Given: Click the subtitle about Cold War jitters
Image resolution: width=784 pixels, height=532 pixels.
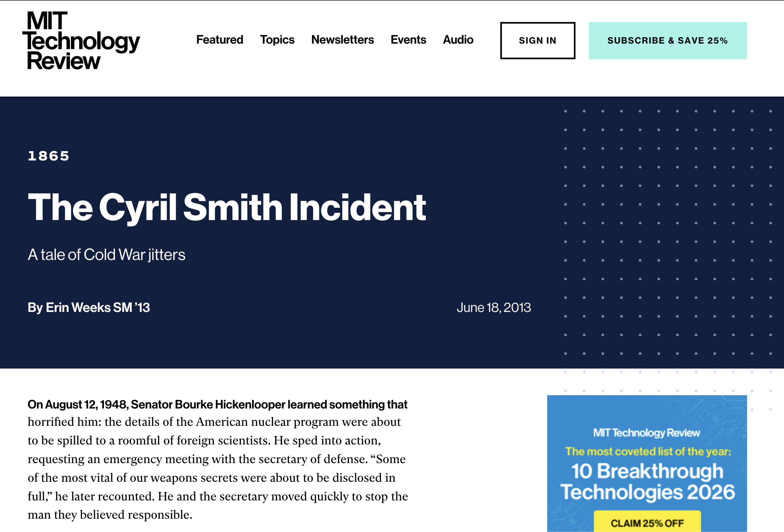Looking at the screenshot, I should (x=107, y=255).
